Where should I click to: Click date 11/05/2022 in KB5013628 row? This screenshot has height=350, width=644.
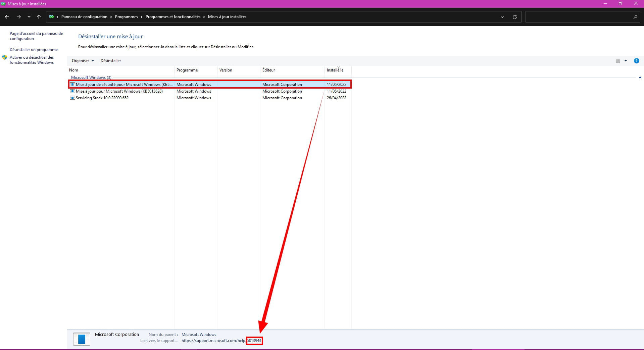(337, 91)
